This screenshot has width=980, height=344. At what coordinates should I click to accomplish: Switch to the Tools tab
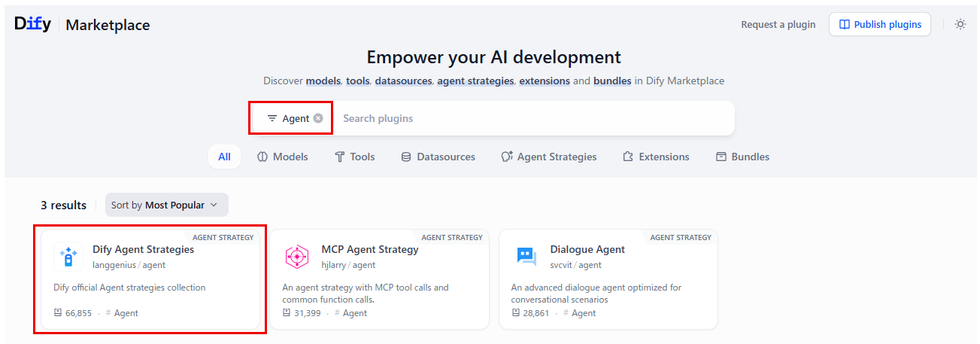[x=355, y=157]
